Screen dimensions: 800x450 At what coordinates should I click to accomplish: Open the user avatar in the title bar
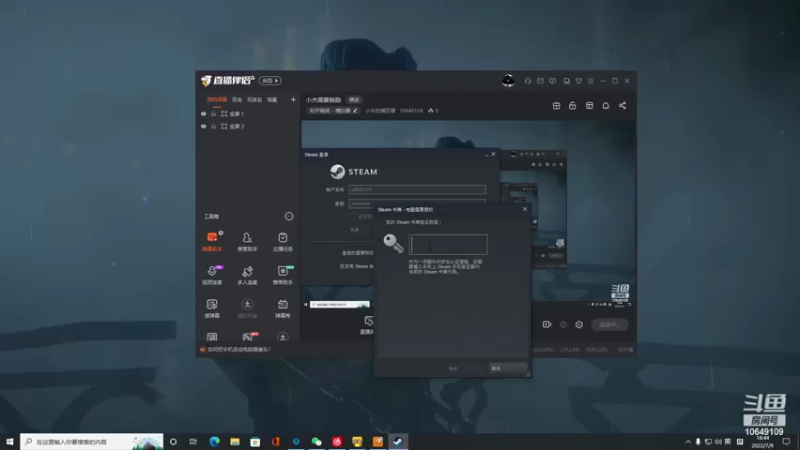508,81
